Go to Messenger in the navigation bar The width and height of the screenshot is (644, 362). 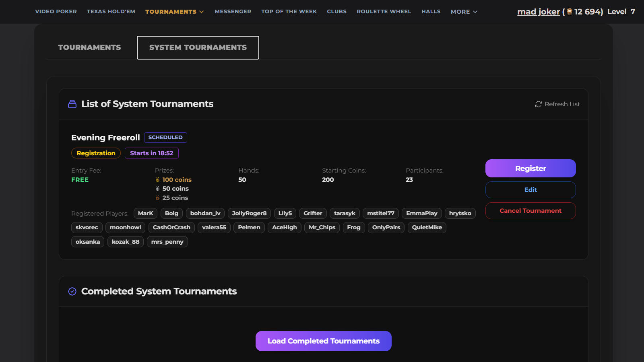pos(233,12)
